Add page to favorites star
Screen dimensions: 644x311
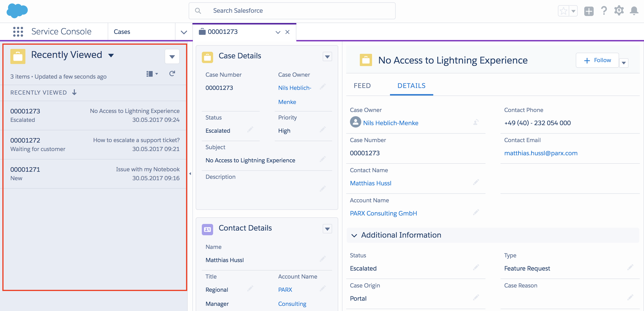(563, 11)
